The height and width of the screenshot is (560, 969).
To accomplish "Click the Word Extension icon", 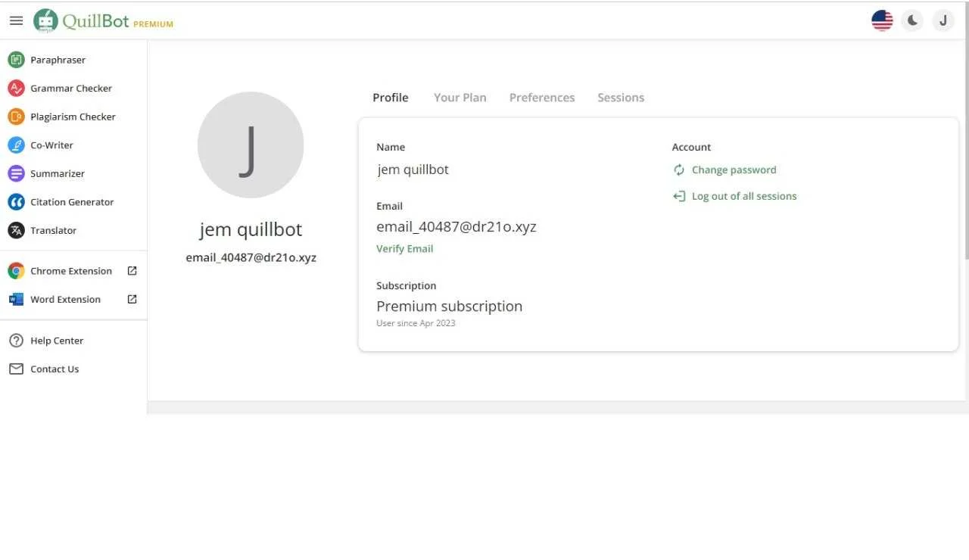I will point(16,300).
